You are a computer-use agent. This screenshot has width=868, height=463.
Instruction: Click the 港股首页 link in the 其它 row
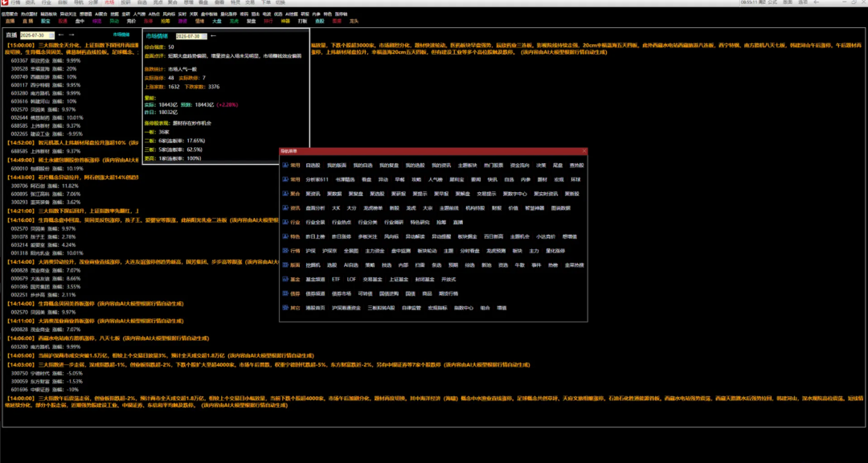pos(316,307)
